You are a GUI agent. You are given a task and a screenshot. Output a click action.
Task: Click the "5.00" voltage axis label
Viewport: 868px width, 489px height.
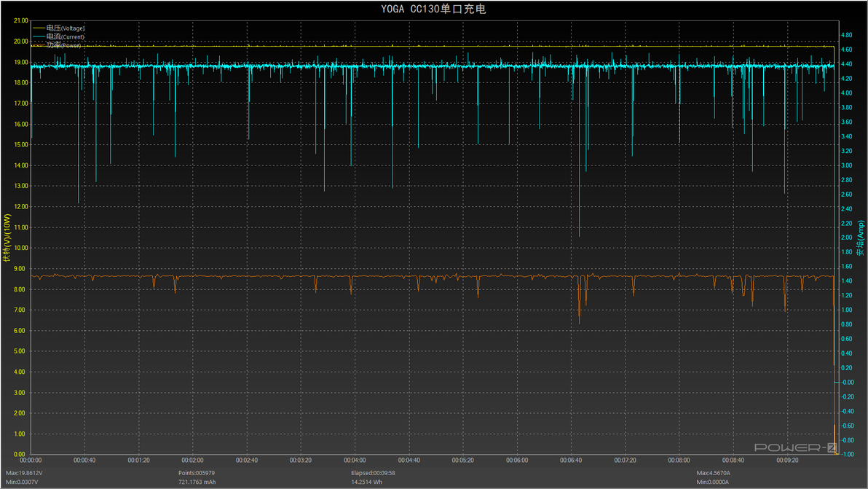click(20, 351)
